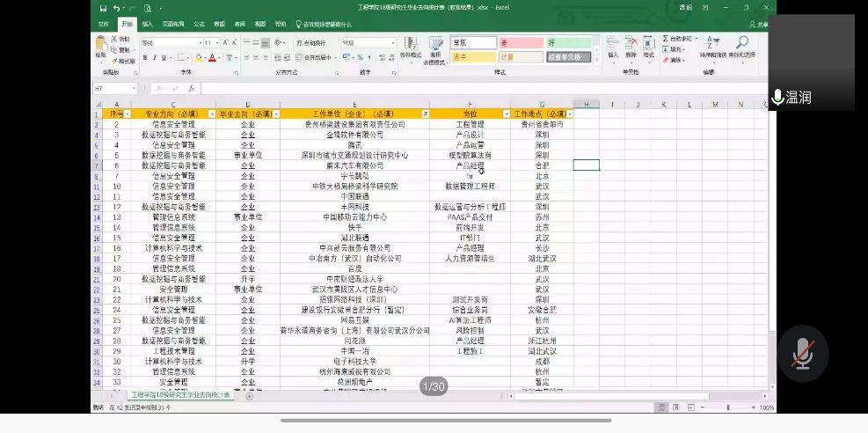Viewport: 868px width, 433px height.
Task: Click the font color red A icon
Action: pyautogui.click(x=212, y=58)
